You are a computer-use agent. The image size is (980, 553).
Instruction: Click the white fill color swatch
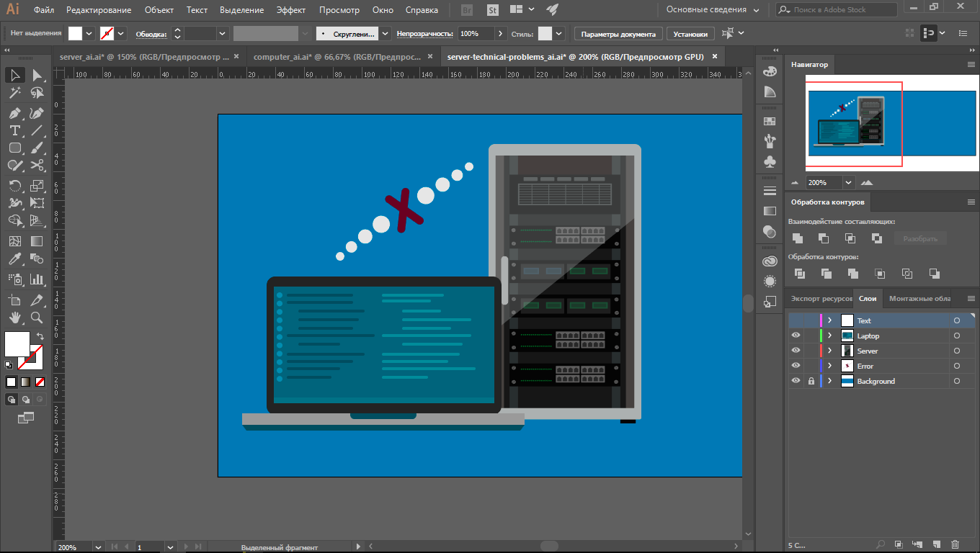tap(17, 344)
